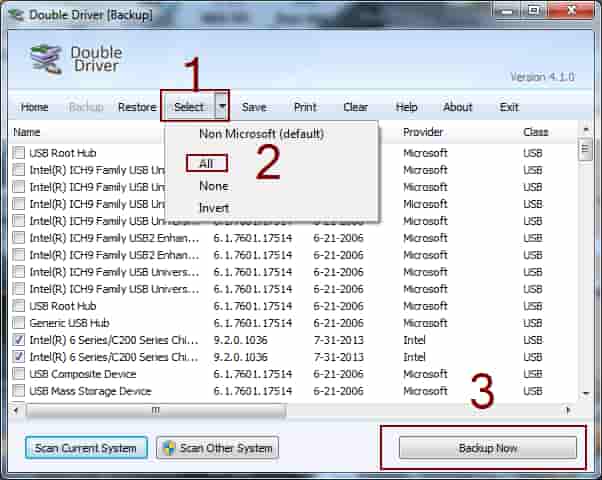Click the horizontal scrollbar right arrow
Viewport: 602px width, 480px height.
pyautogui.click(x=568, y=410)
